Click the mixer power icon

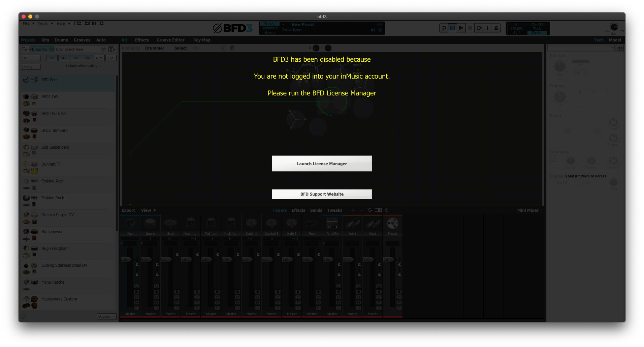pyautogui.click(x=387, y=210)
